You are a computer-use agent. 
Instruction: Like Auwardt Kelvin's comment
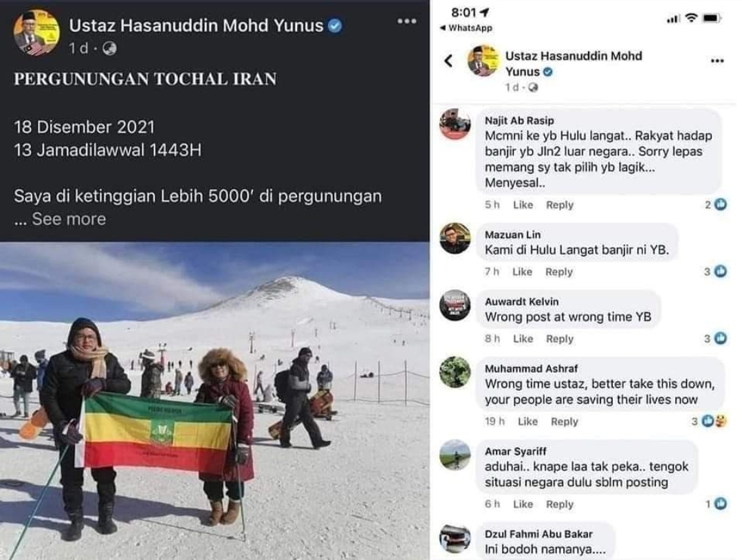click(523, 339)
